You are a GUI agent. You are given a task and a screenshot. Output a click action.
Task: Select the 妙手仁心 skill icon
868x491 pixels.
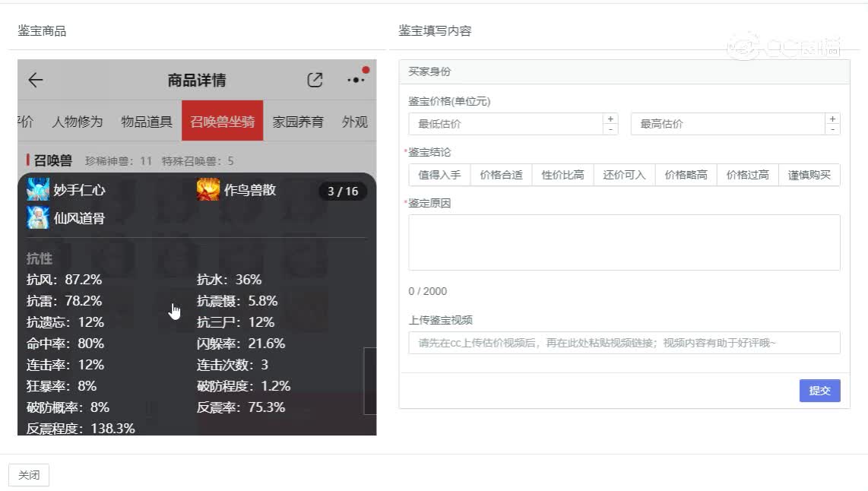tap(38, 190)
